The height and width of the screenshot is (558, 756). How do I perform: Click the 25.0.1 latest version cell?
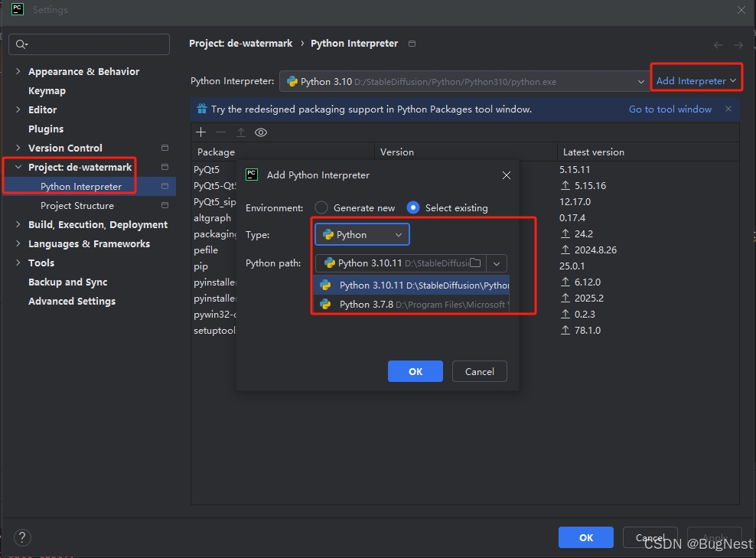point(572,266)
